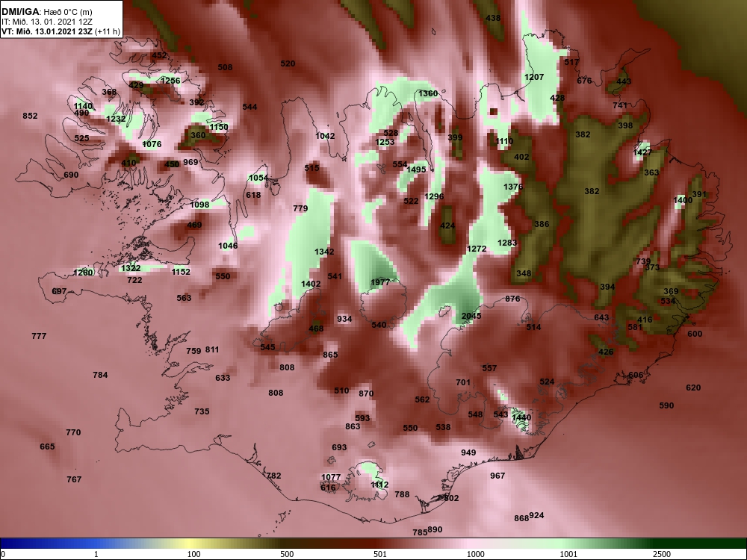This screenshot has height=560, width=747.
Task: Click the legend tick label 1001
Action: (x=568, y=554)
